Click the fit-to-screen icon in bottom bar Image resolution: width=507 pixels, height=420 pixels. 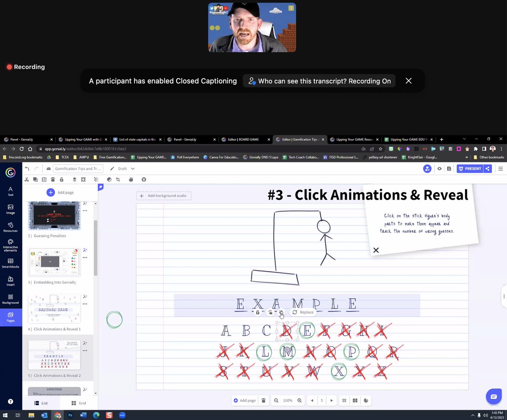344,401
